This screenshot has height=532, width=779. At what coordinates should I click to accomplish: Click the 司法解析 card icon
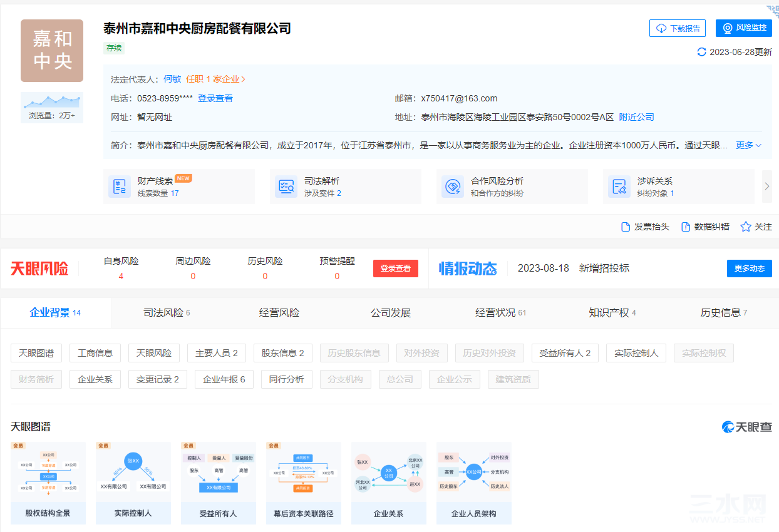[x=286, y=187]
